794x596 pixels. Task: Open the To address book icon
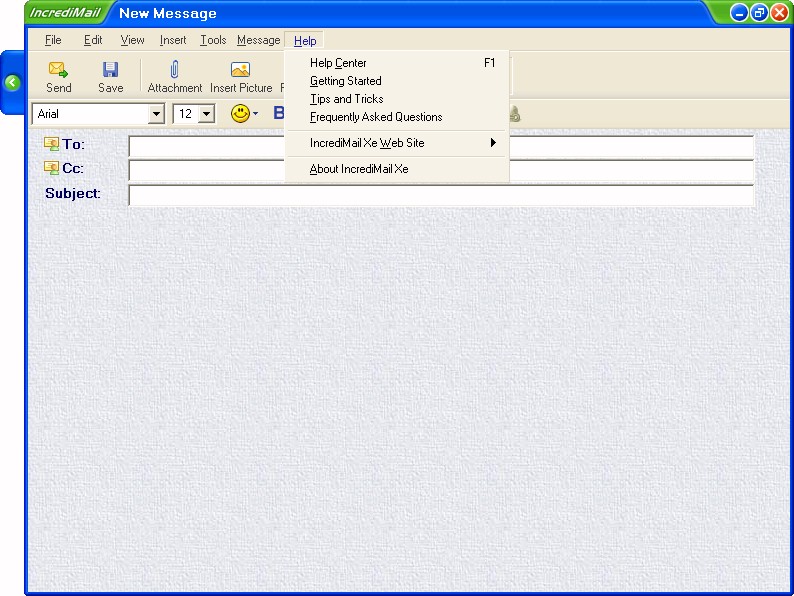51,144
